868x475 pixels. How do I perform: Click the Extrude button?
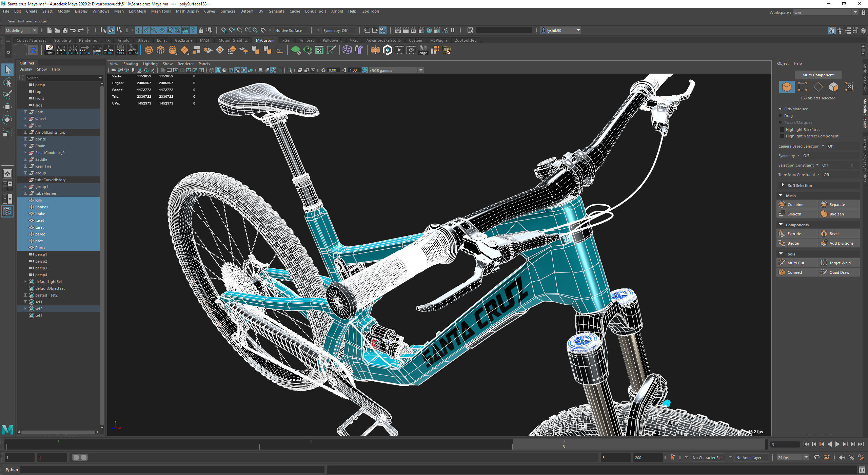(x=796, y=234)
